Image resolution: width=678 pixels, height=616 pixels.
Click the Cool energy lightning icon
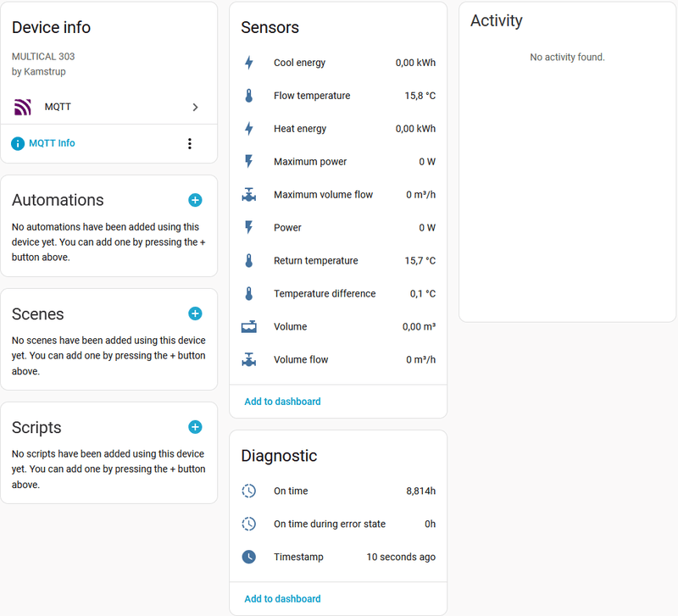tap(249, 63)
